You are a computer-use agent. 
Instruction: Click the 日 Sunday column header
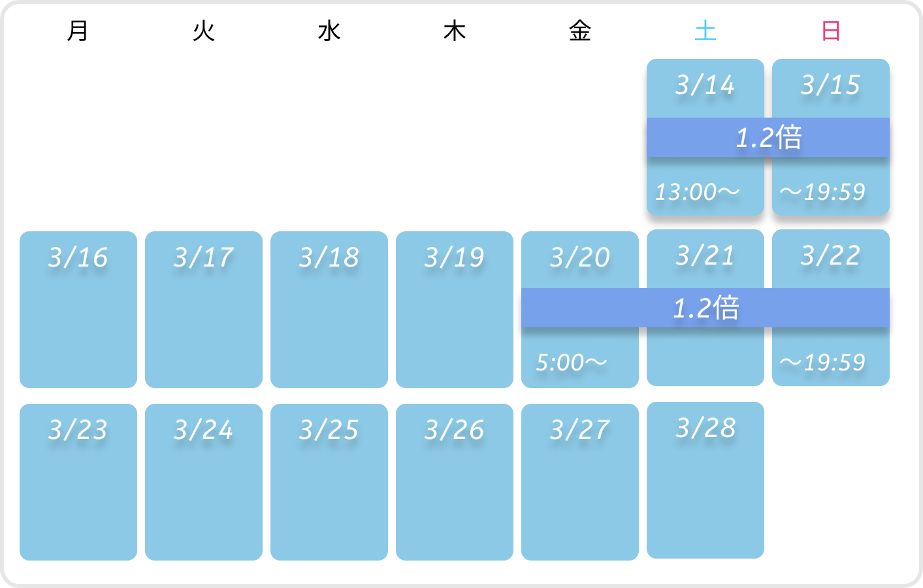(x=831, y=31)
